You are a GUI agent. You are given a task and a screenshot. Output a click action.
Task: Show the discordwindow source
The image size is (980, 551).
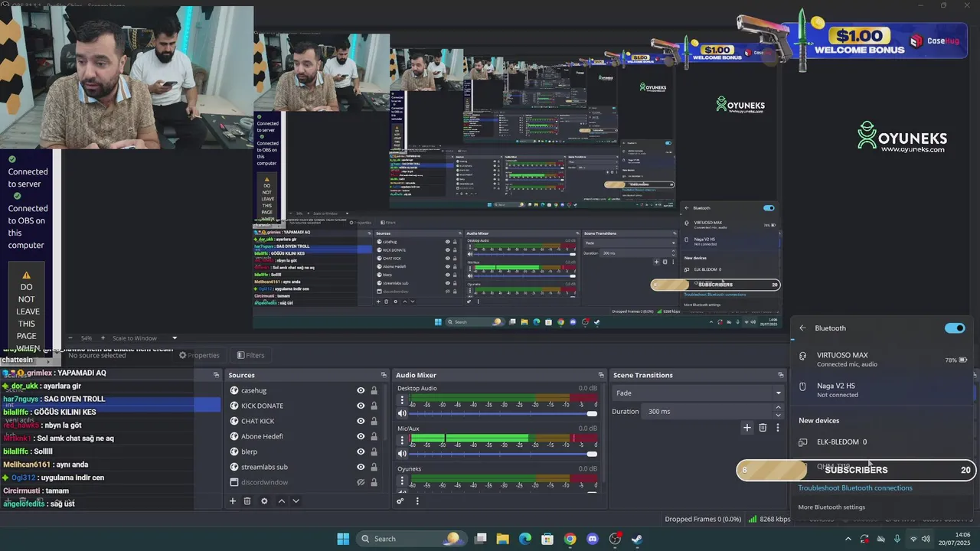(361, 482)
